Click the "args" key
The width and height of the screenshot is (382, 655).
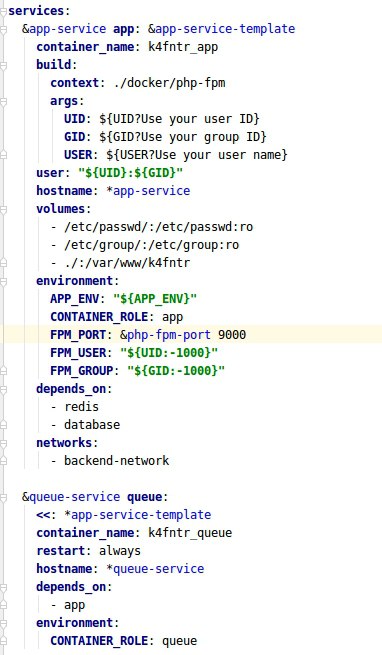point(64,101)
